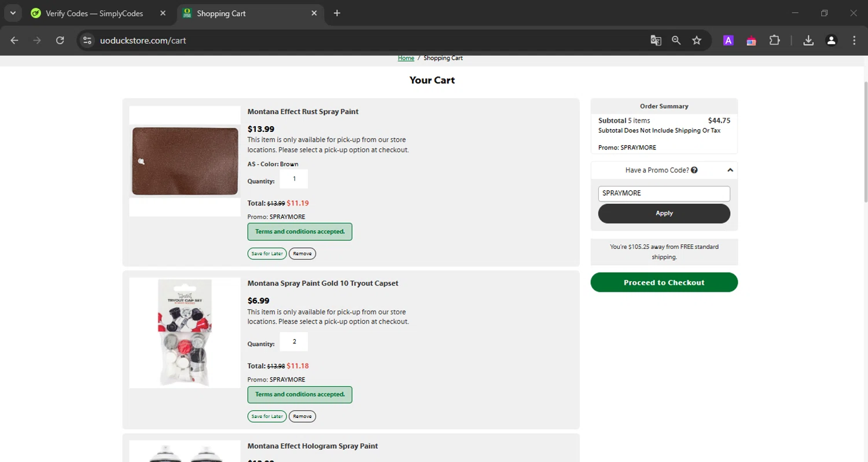Click the Your Cart heading
This screenshot has width=868, height=462.
(432, 80)
